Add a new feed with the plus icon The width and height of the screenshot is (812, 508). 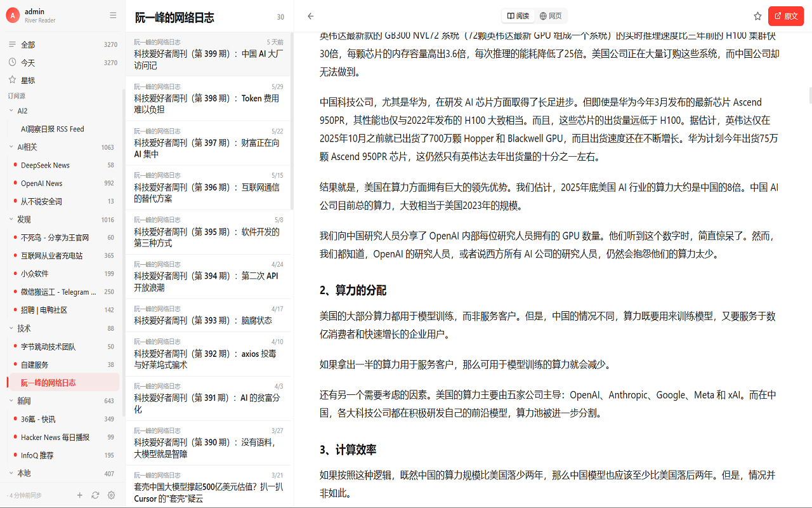click(x=79, y=495)
